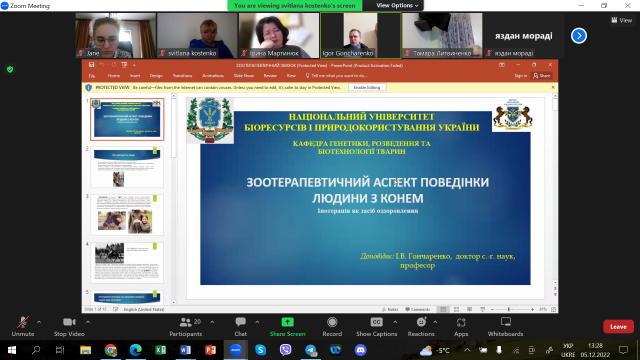Open Telegram from the taskbar

tap(311, 350)
